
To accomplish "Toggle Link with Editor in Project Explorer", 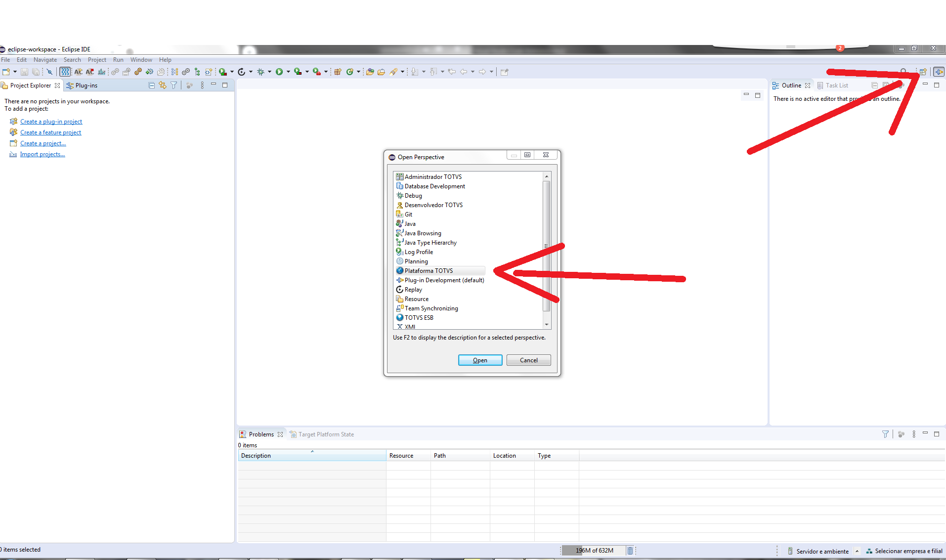I will point(163,85).
